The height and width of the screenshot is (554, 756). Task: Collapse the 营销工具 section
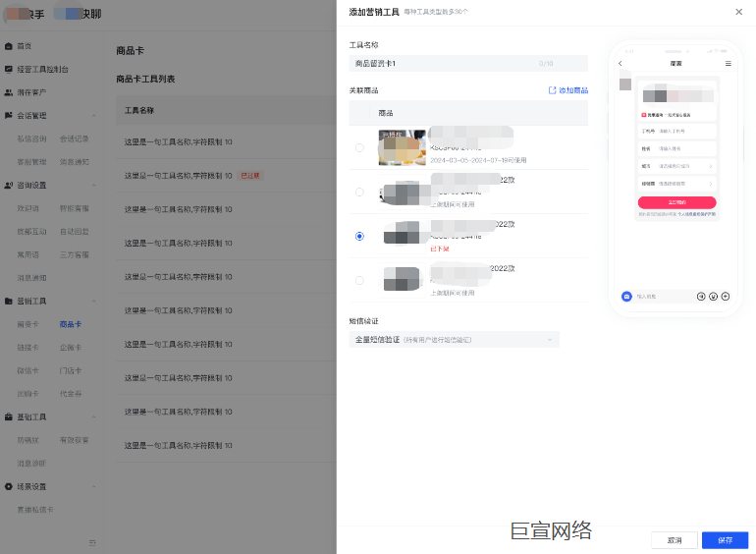coord(94,301)
